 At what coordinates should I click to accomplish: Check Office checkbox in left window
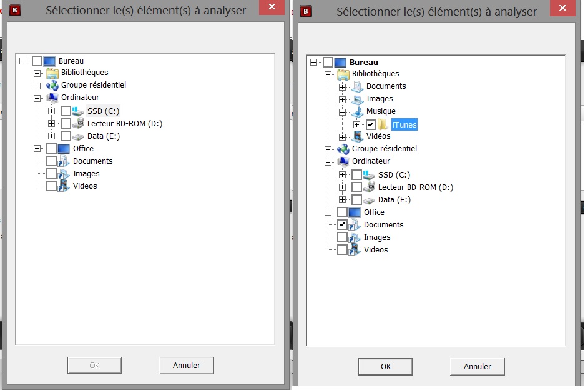(x=51, y=148)
